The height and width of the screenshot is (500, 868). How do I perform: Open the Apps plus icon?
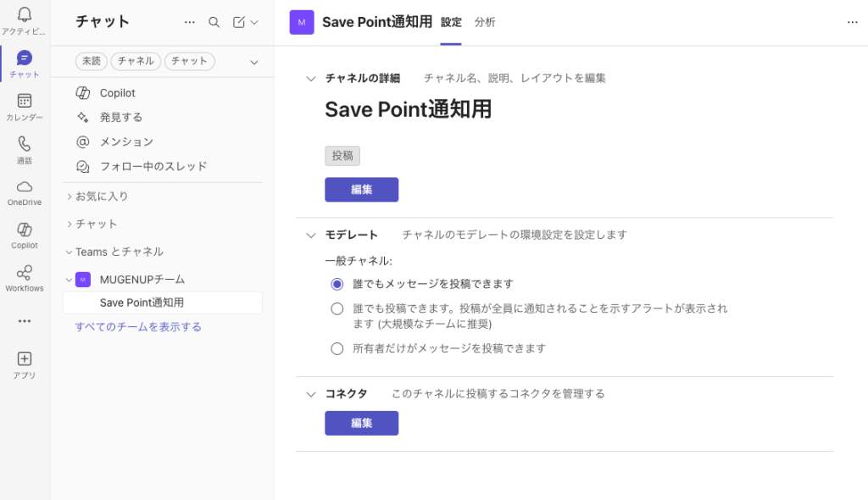tap(25, 358)
